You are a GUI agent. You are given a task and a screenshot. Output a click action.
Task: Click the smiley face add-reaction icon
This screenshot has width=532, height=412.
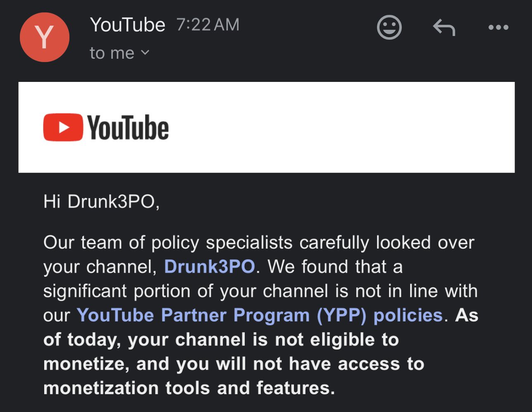point(389,27)
